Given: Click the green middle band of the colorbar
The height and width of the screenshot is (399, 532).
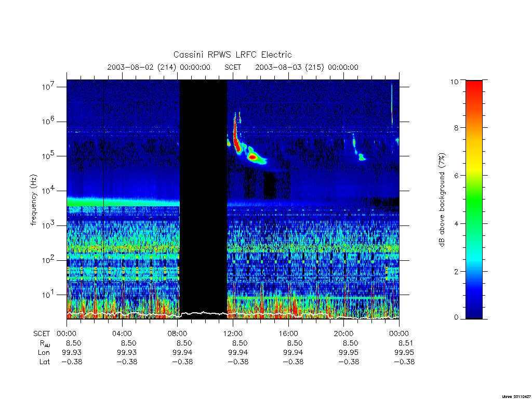Looking at the screenshot, I should click(474, 200).
